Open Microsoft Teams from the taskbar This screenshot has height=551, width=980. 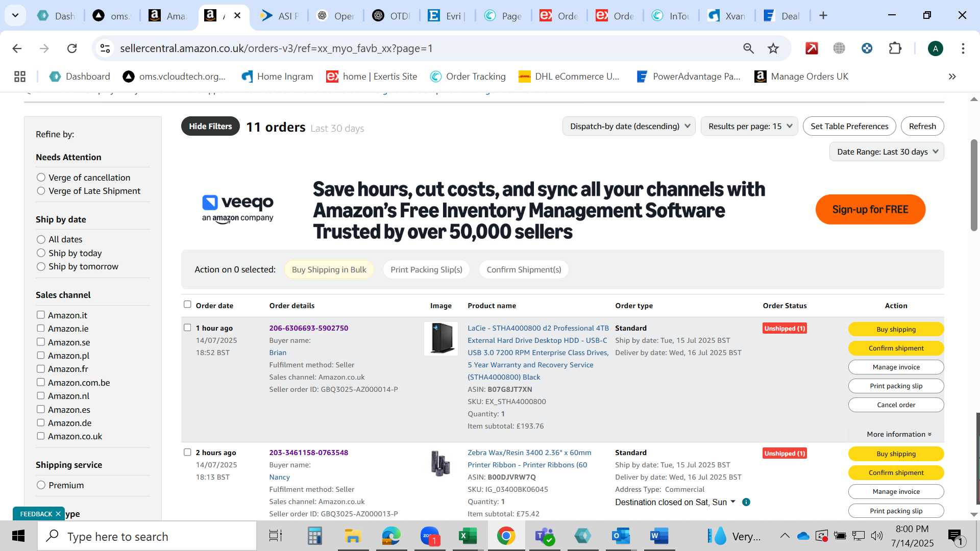click(544, 536)
